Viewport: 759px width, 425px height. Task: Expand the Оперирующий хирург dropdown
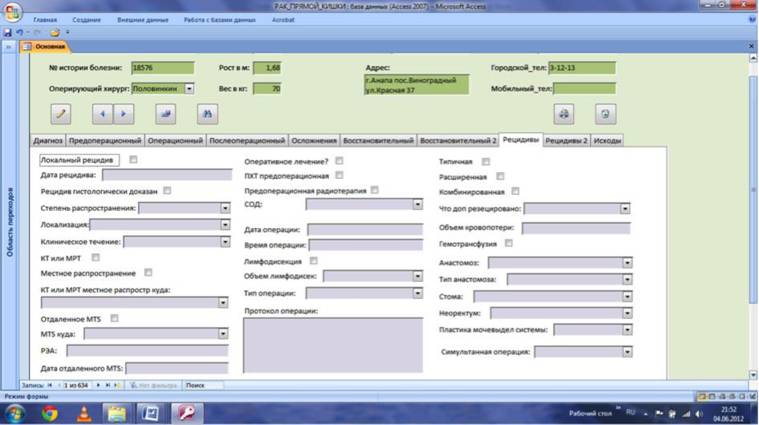coord(189,89)
